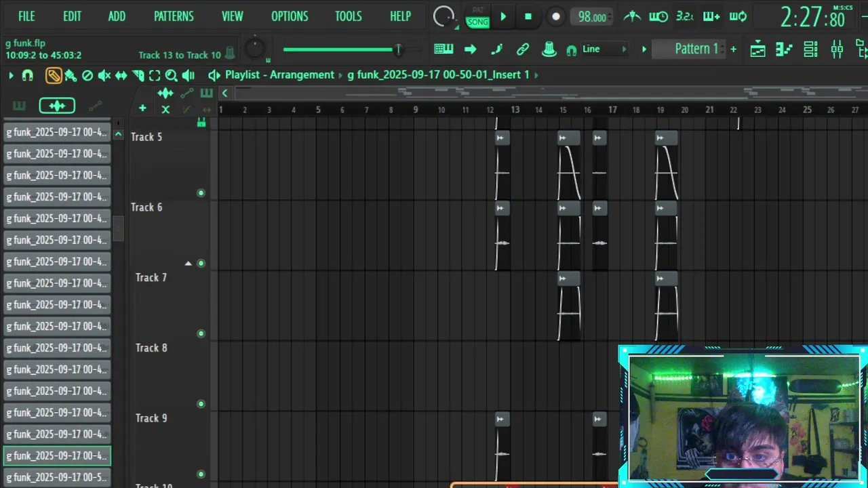Choose the Select tool
The image size is (868, 488).
tap(155, 75)
